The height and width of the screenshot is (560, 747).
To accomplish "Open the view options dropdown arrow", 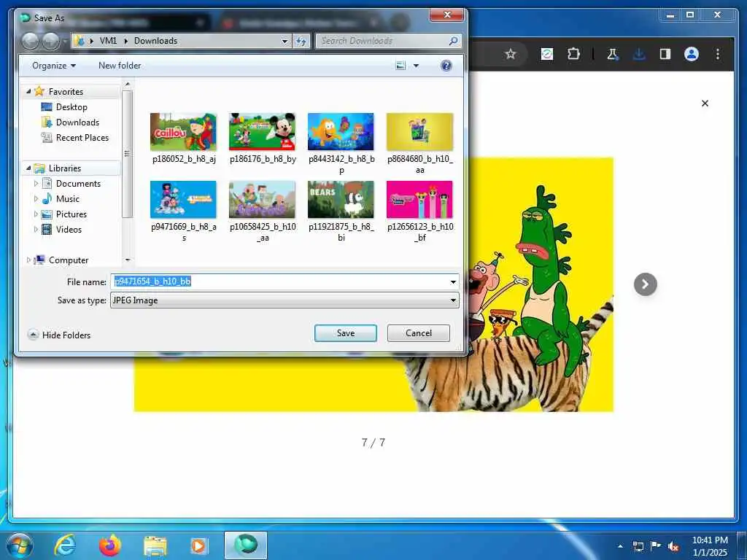I will tap(416, 66).
